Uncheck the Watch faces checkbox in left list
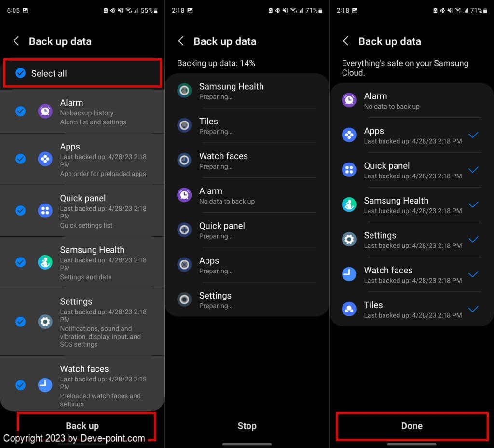This screenshot has height=448, width=494. 20,385
